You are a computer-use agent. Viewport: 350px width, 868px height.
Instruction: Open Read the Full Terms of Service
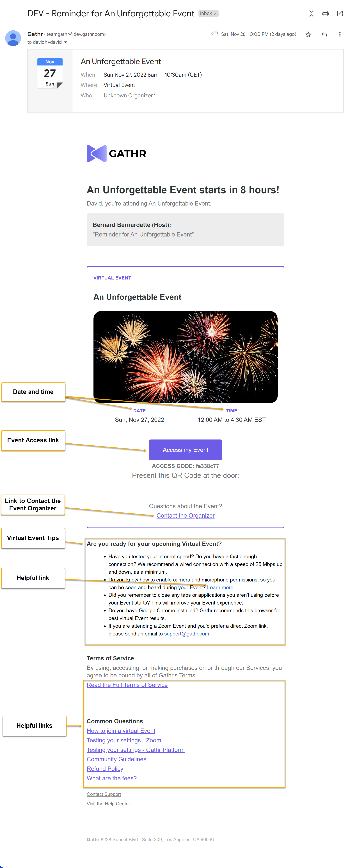pos(127,685)
